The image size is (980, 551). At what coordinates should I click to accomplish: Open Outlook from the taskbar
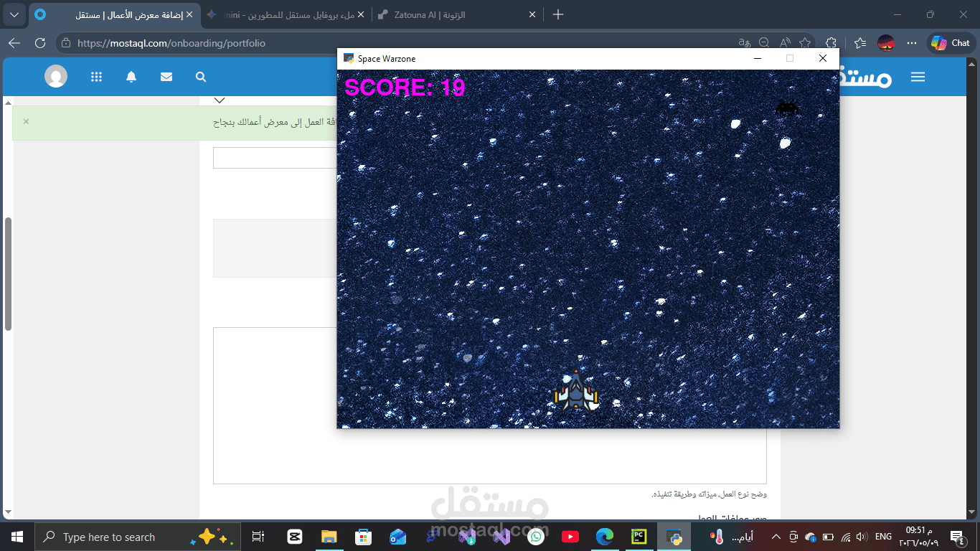point(397,537)
